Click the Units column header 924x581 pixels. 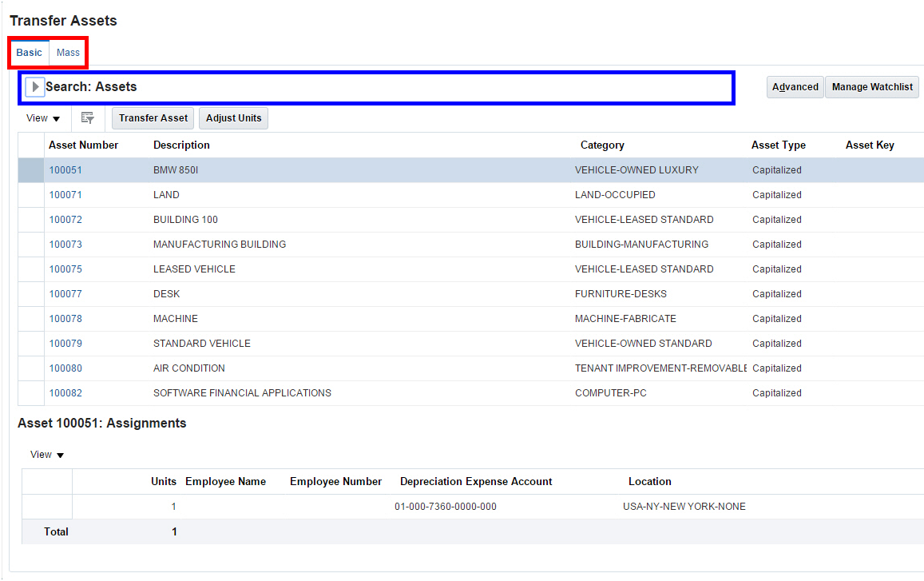pyautogui.click(x=163, y=481)
